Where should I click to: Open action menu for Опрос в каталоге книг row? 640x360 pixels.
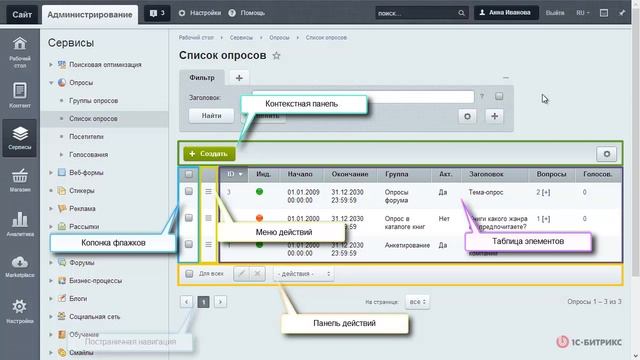coord(209,218)
